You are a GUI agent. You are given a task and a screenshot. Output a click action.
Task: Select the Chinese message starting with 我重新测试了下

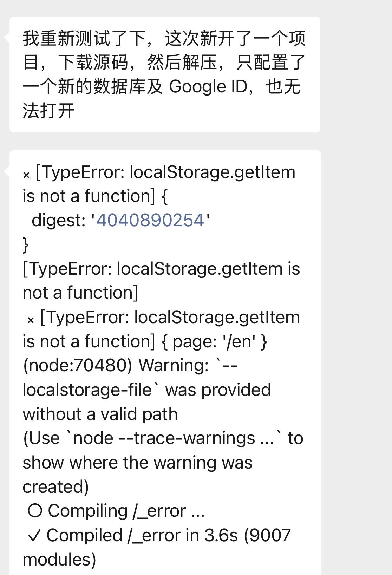pyautogui.click(x=164, y=74)
